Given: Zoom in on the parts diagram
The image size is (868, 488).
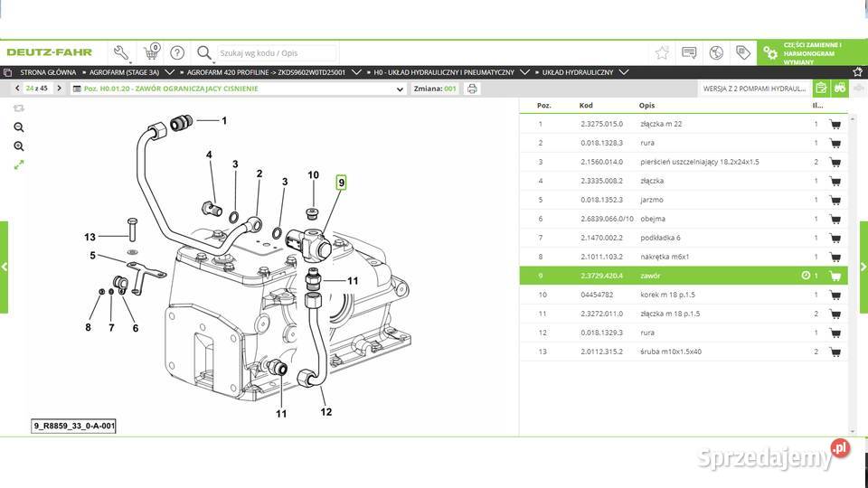Looking at the screenshot, I should click(x=19, y=146).
